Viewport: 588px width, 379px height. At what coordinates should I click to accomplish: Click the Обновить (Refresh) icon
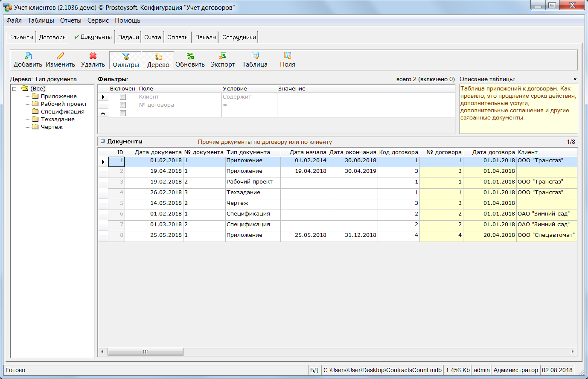click(x=190, y=56)
